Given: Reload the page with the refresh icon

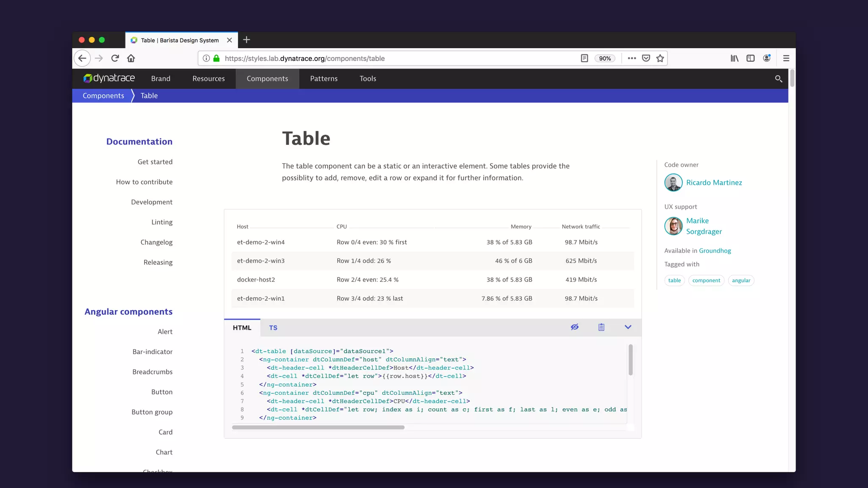Looking at the screenshot, I should click(x=115, y=58).
